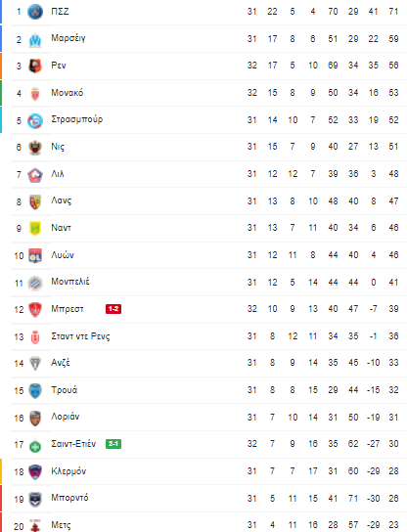Select the Λιλ team crest

(35, 175)
